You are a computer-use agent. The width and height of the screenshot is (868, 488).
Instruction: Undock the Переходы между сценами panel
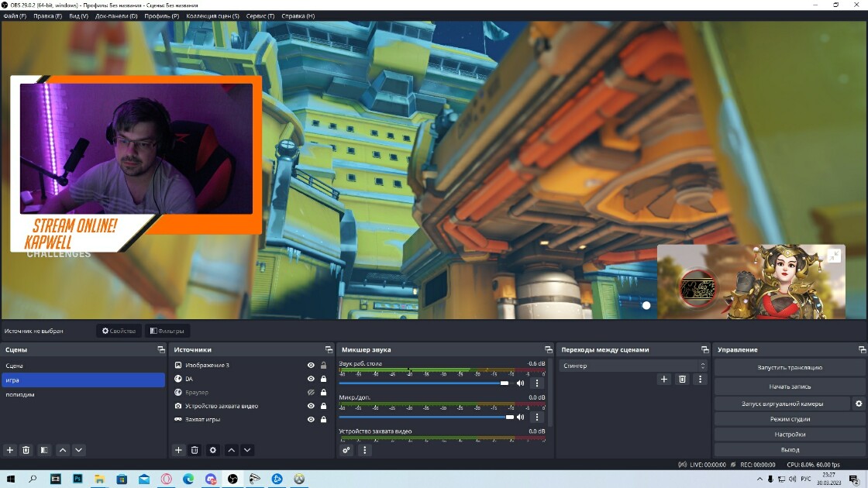tap(704, 349)
